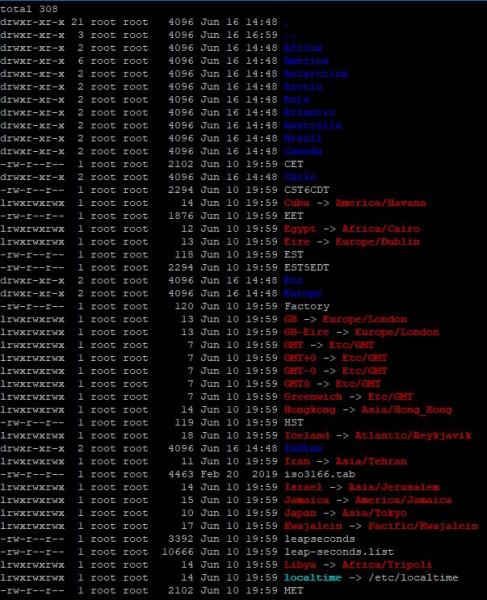Click the EET file name

(293, 216)
